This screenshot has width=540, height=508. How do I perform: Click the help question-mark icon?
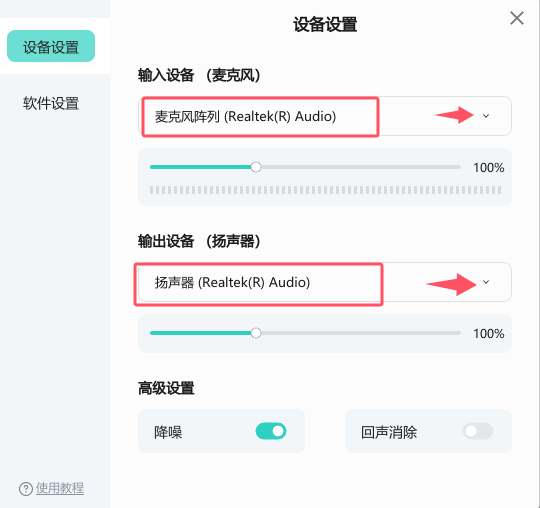tap(26, 489)
